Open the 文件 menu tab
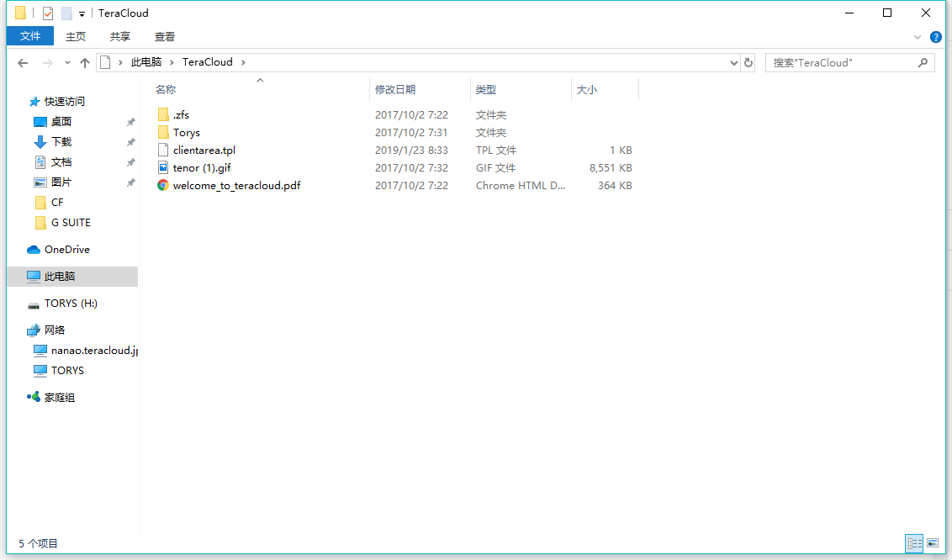 pos(30,36)
